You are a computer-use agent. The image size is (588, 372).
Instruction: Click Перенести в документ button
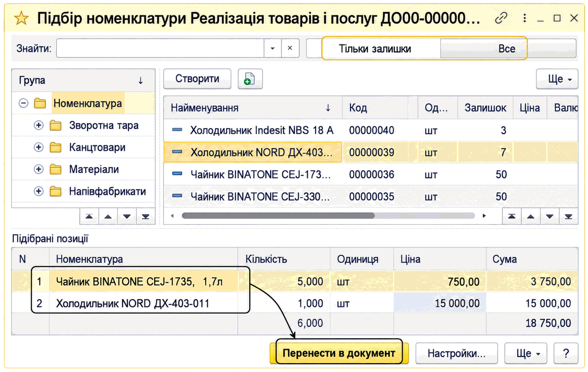point(339,353)
